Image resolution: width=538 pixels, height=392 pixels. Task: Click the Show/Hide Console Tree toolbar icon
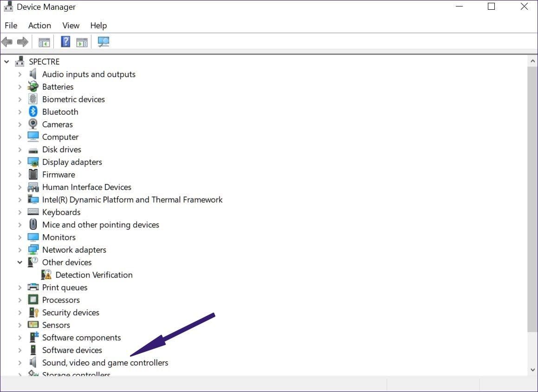pos(44,43)
